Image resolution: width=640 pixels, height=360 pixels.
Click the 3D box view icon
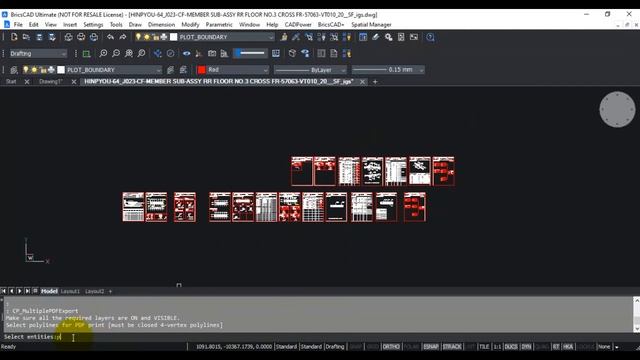(292, 53)
